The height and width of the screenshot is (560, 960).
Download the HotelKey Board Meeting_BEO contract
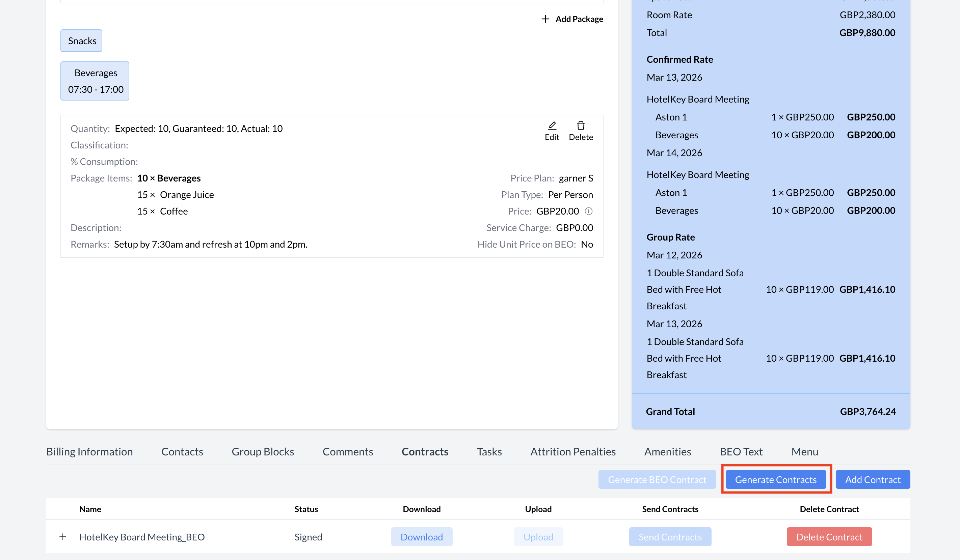(421, 537)
